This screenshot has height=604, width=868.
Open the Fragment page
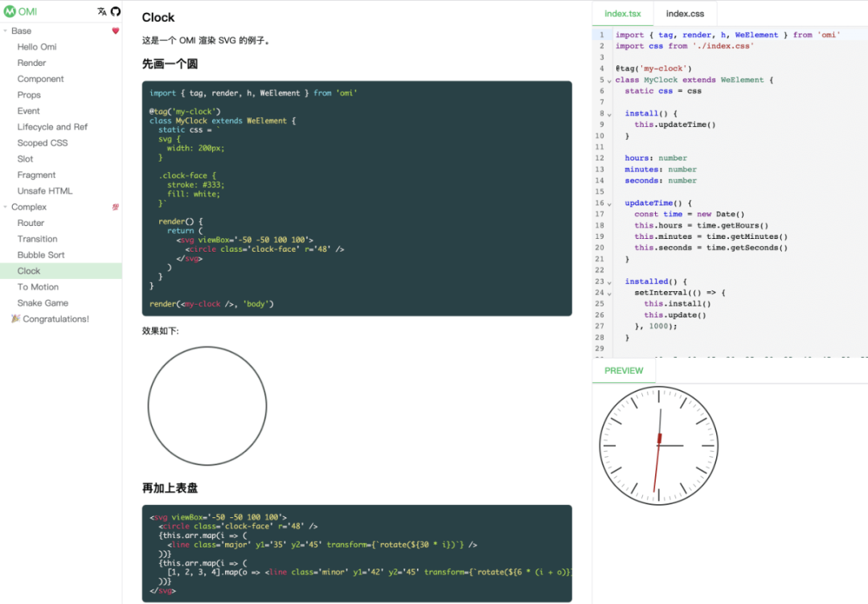[36, 175]
